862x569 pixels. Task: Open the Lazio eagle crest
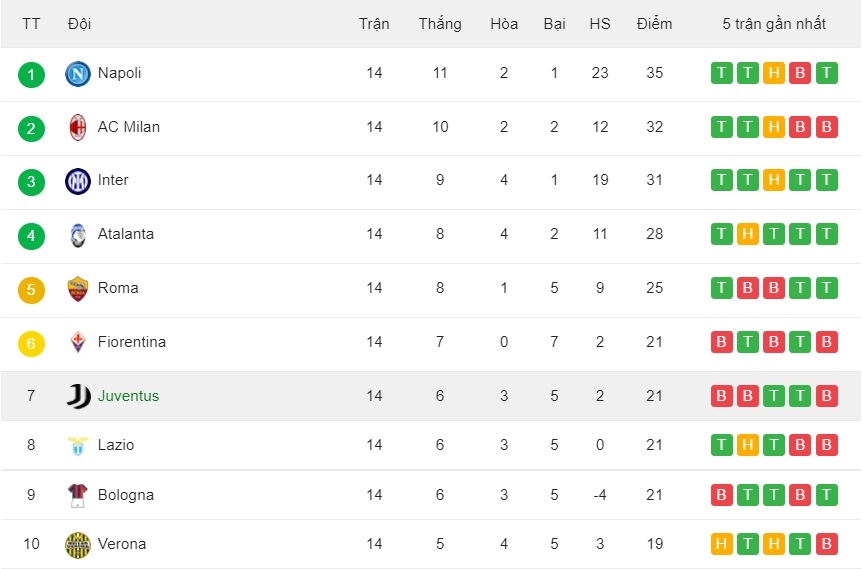(78, 445)
